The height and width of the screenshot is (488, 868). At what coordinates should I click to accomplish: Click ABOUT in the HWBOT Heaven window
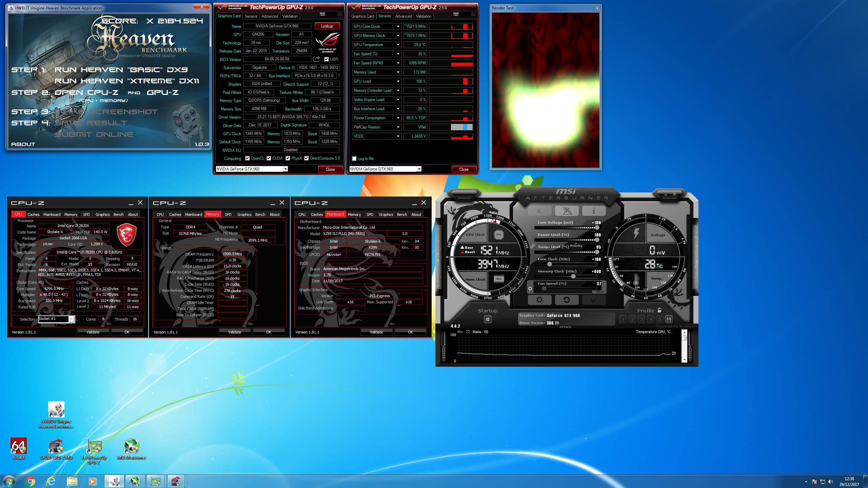coord(23,144)
